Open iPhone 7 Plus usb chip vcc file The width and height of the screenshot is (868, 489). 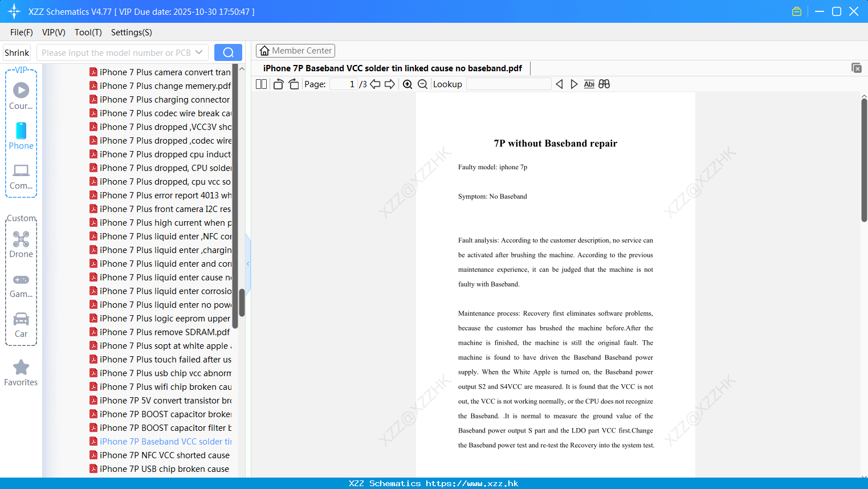(x=160, y=373)
